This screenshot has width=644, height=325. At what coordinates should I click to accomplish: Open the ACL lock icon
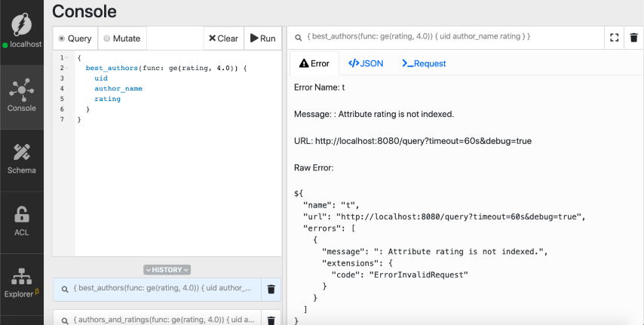click(x=22, y=216)
